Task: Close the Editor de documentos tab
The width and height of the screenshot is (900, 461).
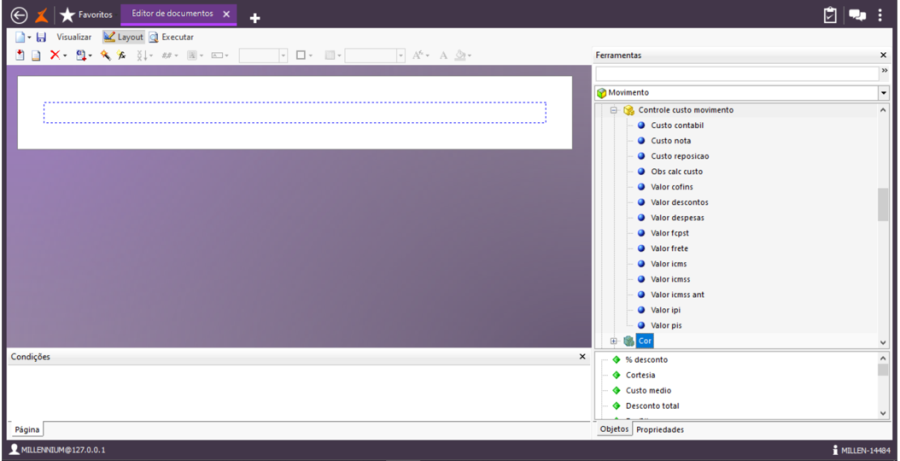Action: 226,14
